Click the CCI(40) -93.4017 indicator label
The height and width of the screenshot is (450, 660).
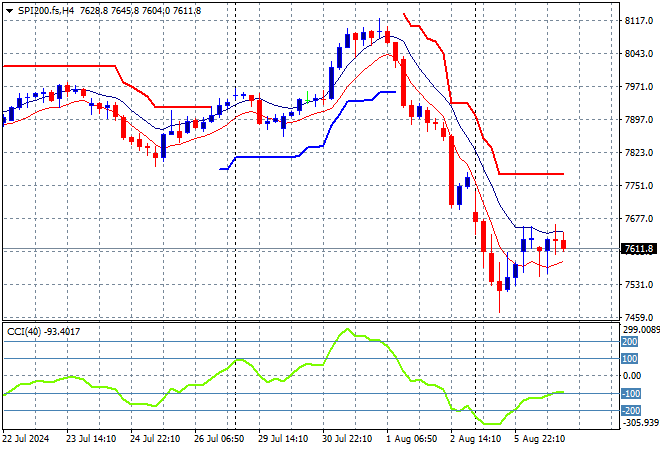tap(43, 332)
